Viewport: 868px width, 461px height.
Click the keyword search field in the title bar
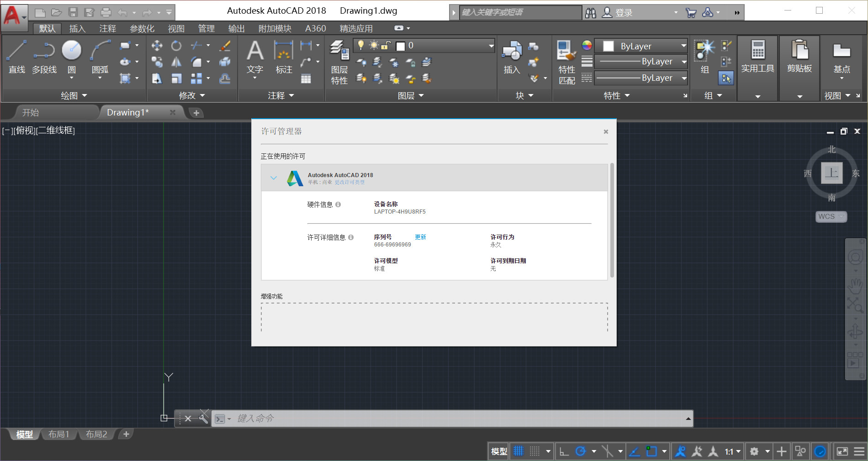tap(520, 12)
